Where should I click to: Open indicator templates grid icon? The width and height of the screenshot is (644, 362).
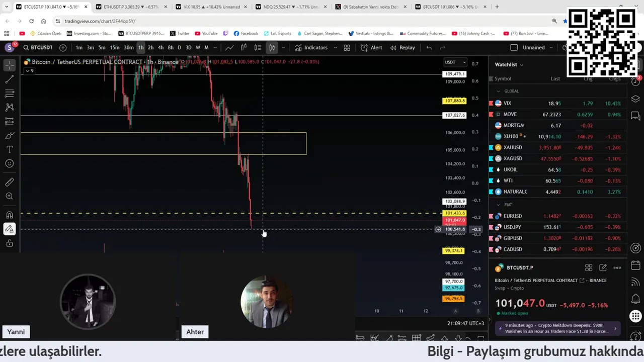click(347, 48)
